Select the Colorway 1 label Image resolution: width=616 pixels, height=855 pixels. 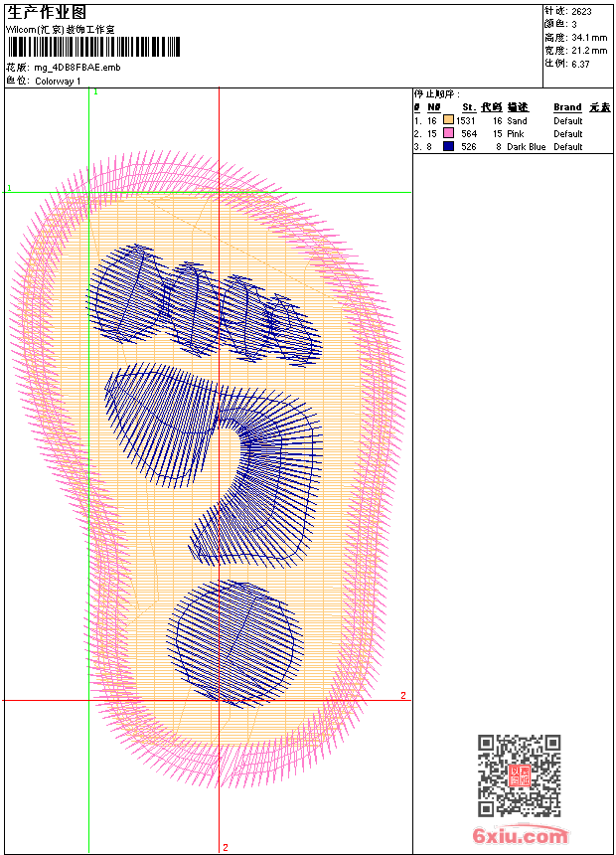coord(59,81)
